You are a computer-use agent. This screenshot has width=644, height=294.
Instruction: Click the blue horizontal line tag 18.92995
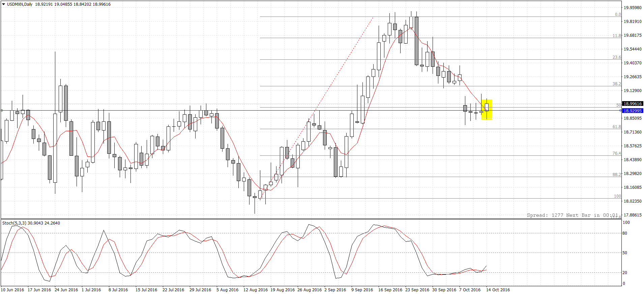click(x=633, y=111)
